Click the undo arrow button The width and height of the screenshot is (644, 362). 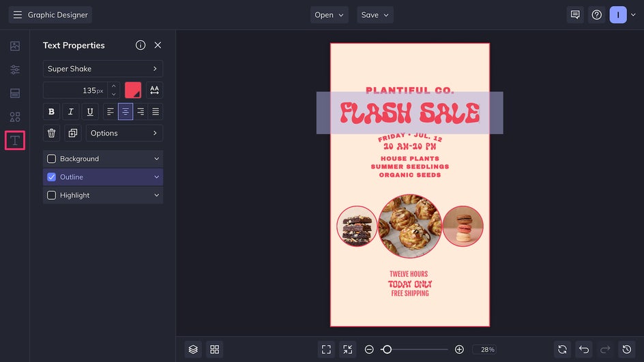tap(584, 349)
